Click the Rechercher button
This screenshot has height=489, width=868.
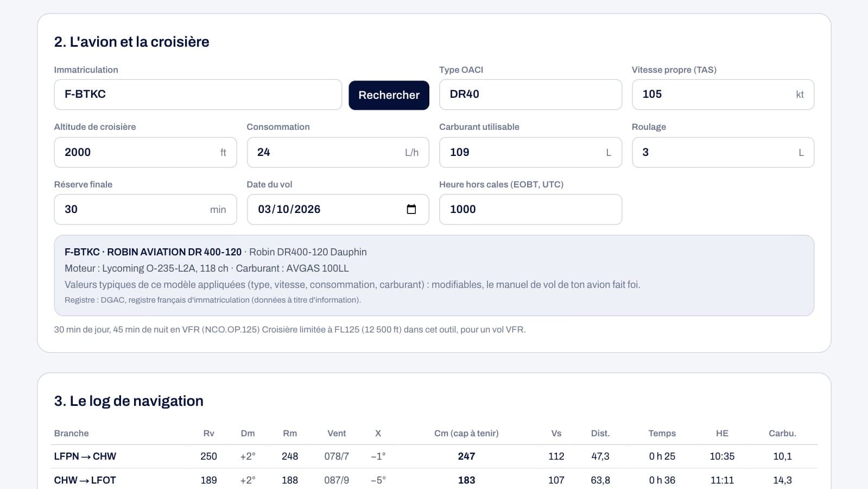pos(389,95)
